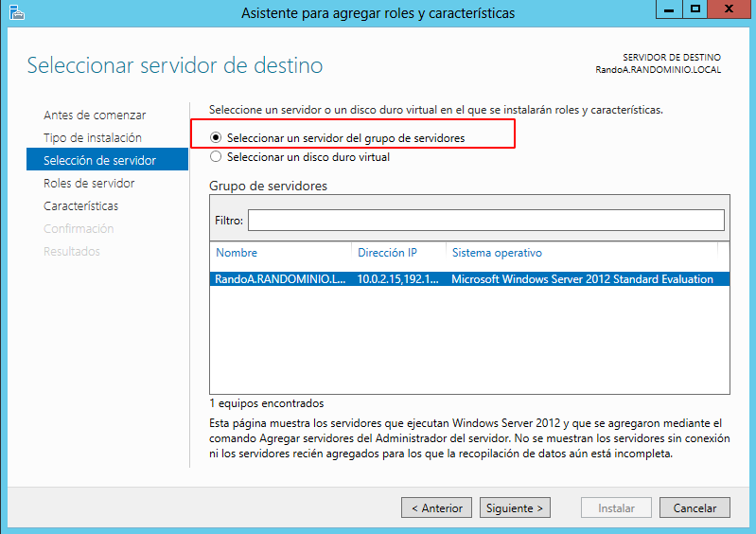Screen dimensions: 756x534
Task: Click the 'Resultados' step in sidebar
Action: coord(72,251)
